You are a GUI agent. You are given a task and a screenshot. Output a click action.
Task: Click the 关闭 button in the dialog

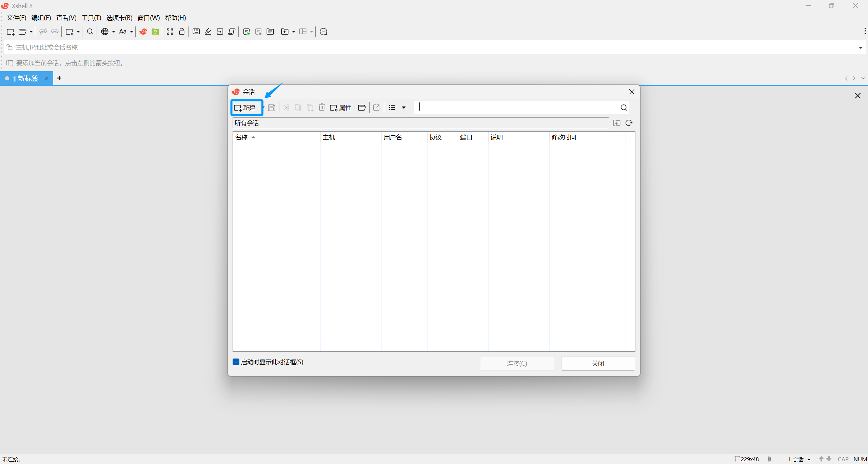pos(597,363)
